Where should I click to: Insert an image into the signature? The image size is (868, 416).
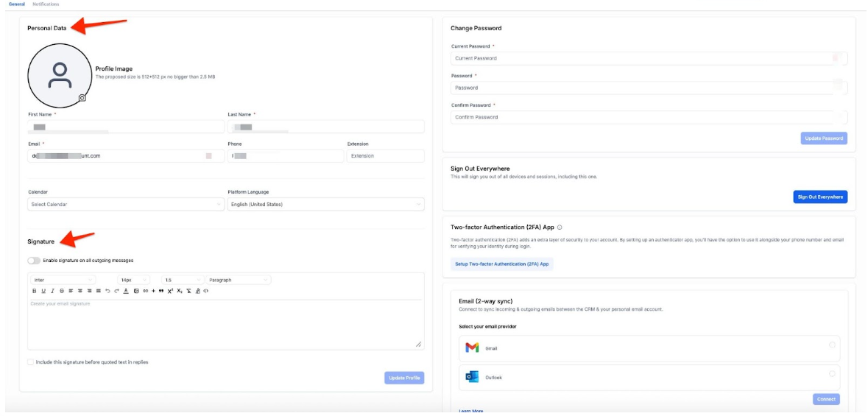[x=136, y=291]
